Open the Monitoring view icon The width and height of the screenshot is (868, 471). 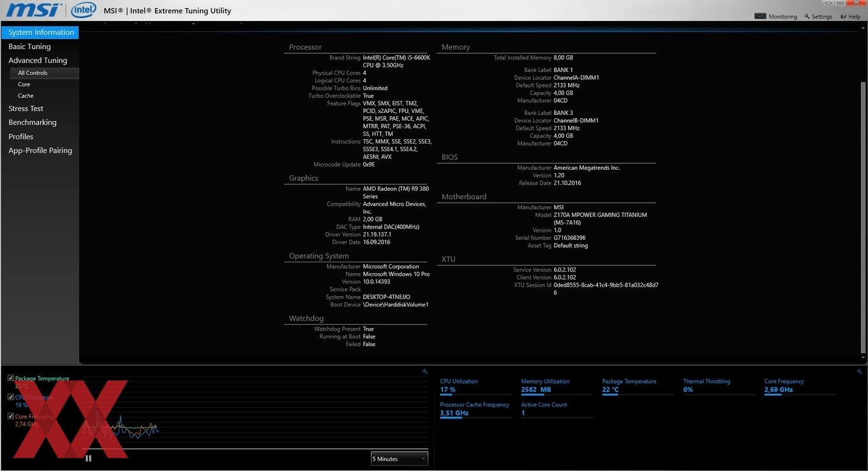point(760,16)
